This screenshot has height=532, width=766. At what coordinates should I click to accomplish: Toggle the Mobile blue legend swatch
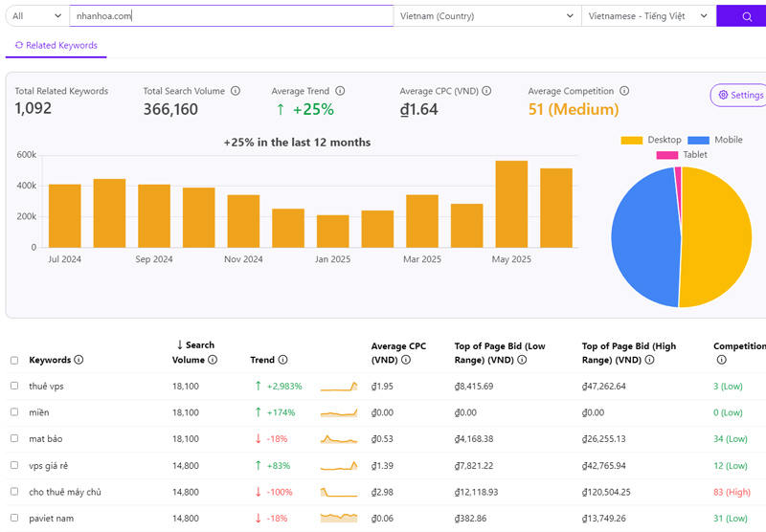point(698,140)
